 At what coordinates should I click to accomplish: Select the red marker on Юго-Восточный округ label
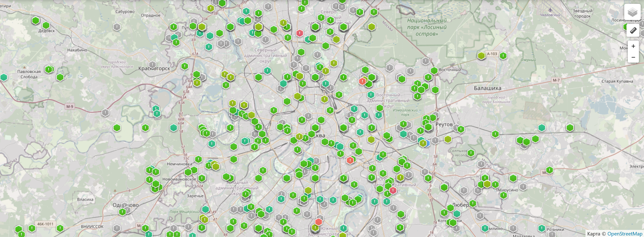393,190
